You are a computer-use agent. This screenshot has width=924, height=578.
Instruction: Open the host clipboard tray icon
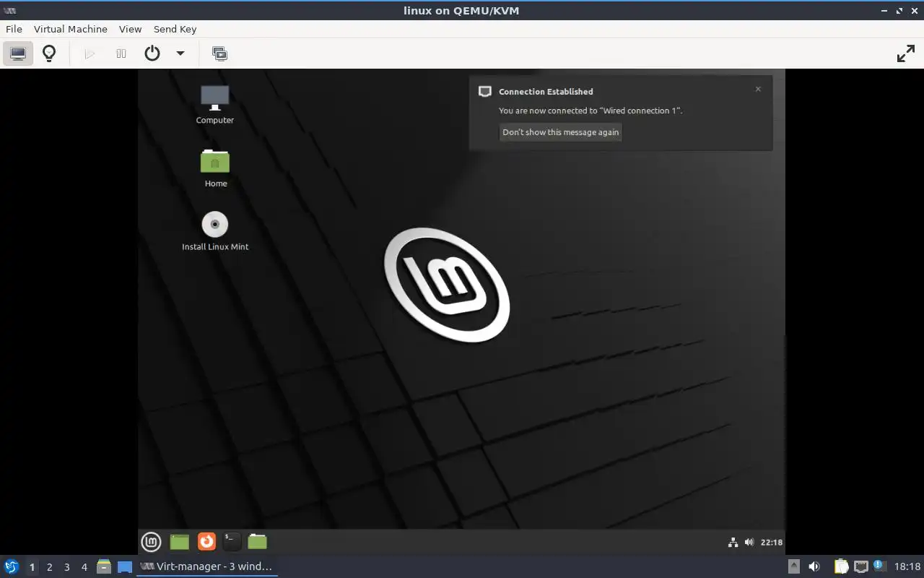pyautogui.click(x=841, y=566)
